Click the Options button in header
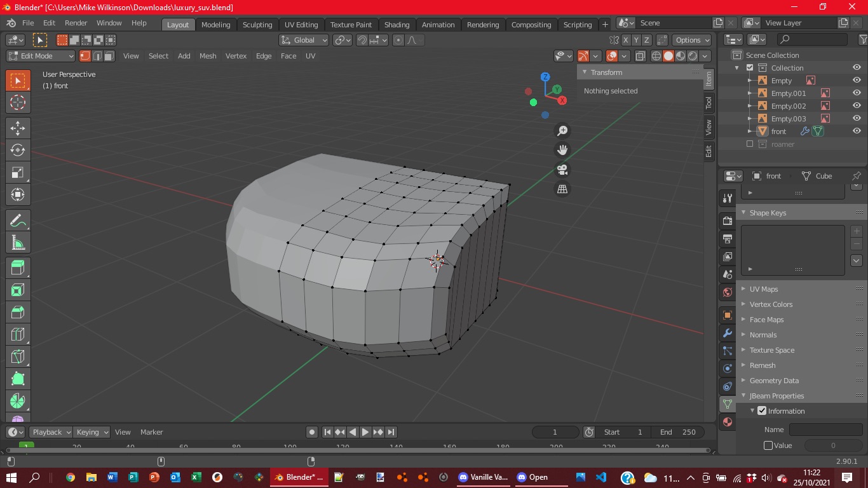Screen dimensions: 868x488 tap(691, 40)
